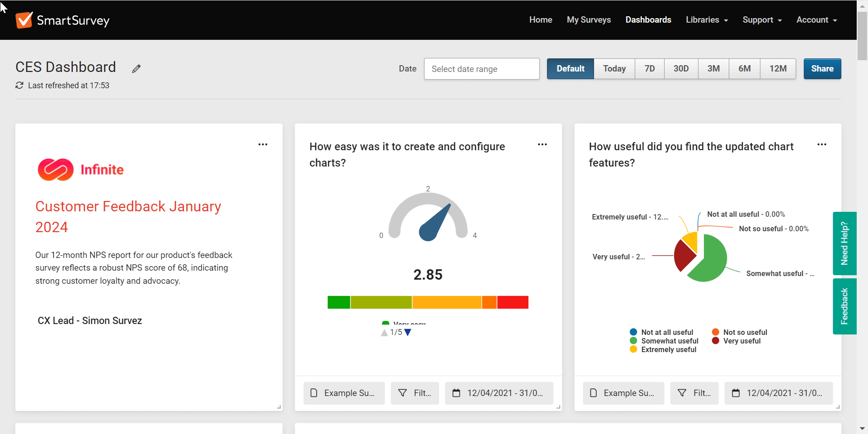Open the Account dropdown menu

coord(816,20)
